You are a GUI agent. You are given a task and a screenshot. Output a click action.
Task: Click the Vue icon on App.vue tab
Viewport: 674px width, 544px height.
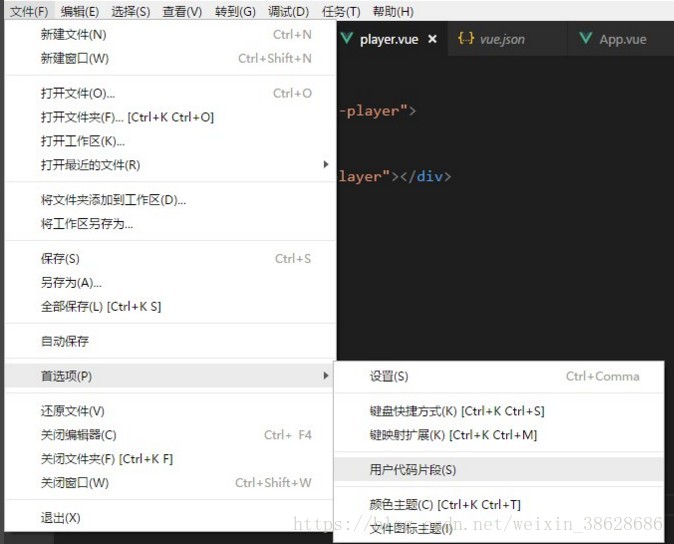point(585,38)
